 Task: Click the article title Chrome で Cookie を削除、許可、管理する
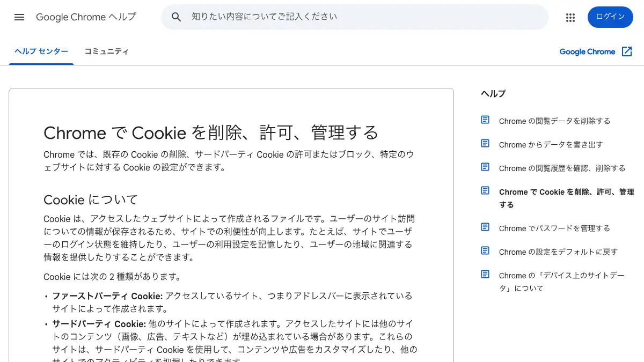[211, 132]
